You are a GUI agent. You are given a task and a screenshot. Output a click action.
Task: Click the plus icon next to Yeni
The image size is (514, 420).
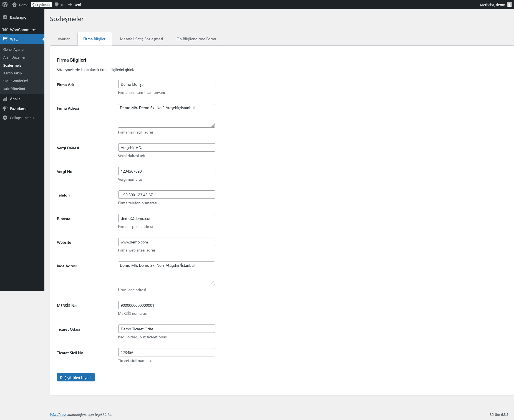click(x=70, y=4)
